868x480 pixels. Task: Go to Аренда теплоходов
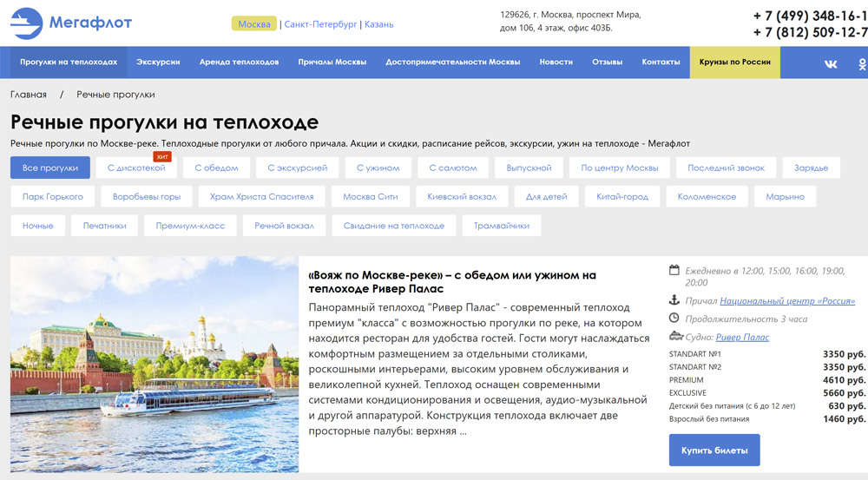pos(240,62)
